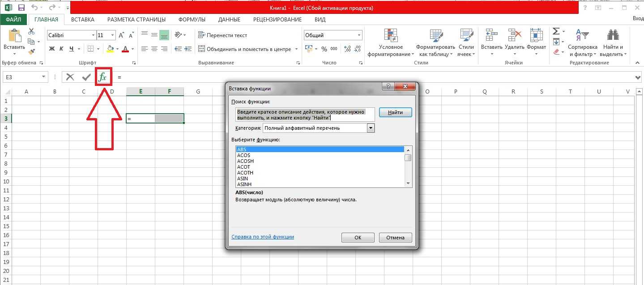This screenshot has height=285, width=644.
Task: Open Справка по этой функции link
Action: 263,237
